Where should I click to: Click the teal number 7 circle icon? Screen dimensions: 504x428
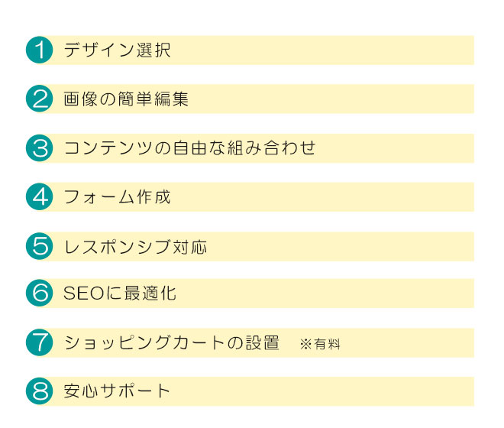point(39,342)
